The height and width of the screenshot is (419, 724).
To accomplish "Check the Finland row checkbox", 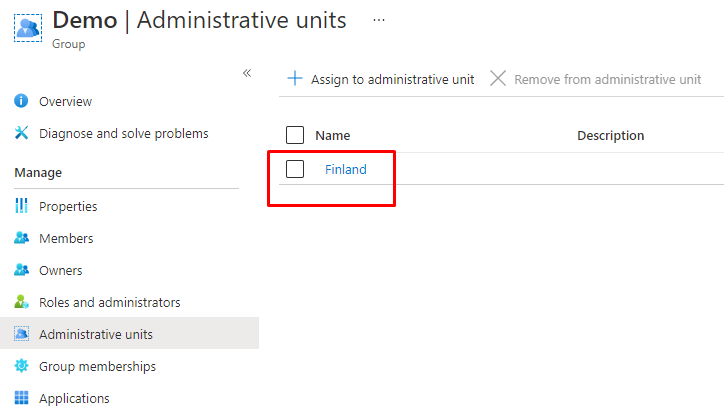I will [295, 169].
